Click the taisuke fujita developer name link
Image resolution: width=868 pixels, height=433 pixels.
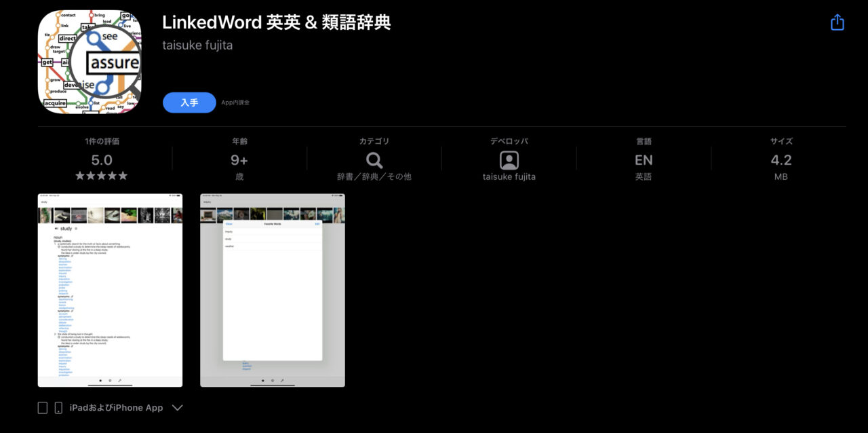(197, 45)
